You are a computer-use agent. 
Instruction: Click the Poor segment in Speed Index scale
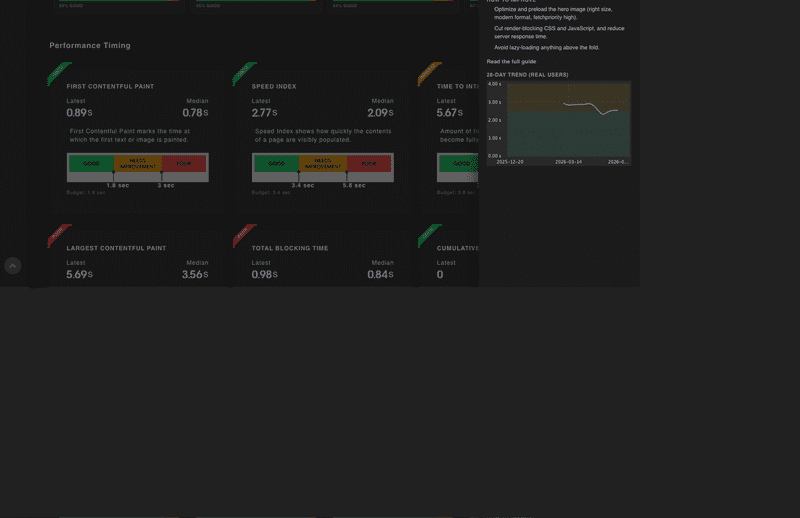point(369,164)
